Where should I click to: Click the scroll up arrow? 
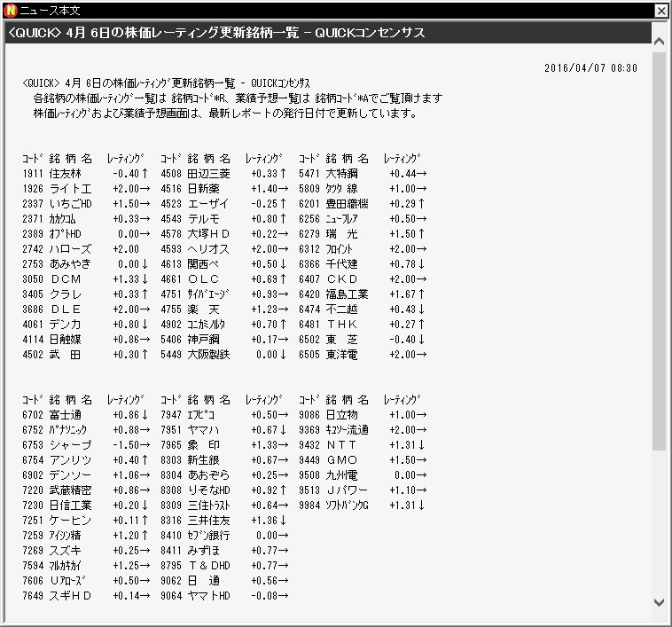click(659, 42)
